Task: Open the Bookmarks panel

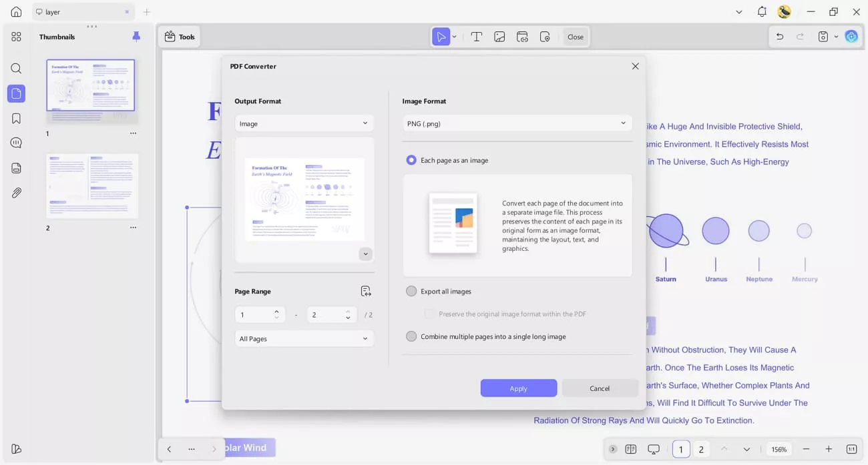Action: [x=16, y=118]
